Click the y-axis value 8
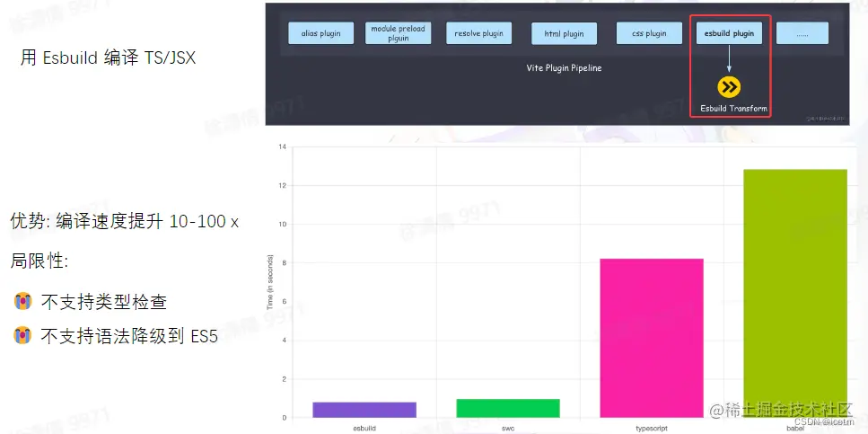Image resolution: width=868 pixels, height=434 pixels. 284,262
